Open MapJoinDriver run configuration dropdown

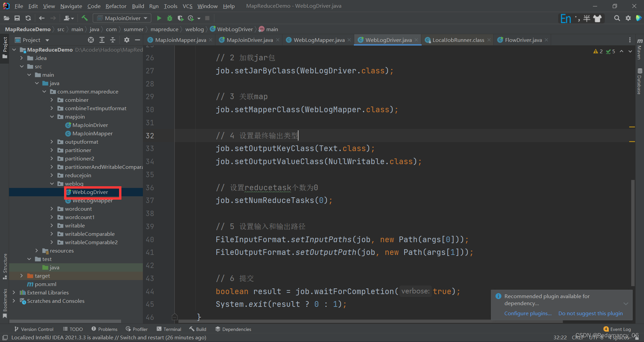122,18
